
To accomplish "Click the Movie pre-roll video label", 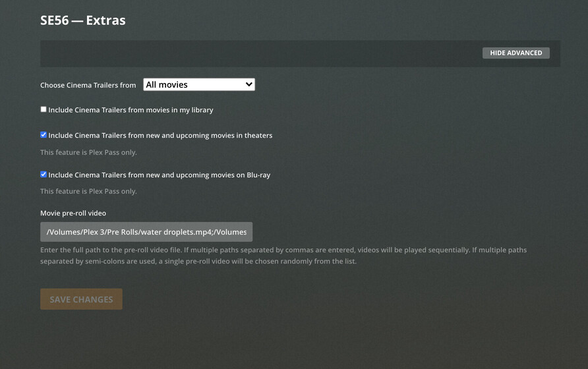I will [73, 213].
